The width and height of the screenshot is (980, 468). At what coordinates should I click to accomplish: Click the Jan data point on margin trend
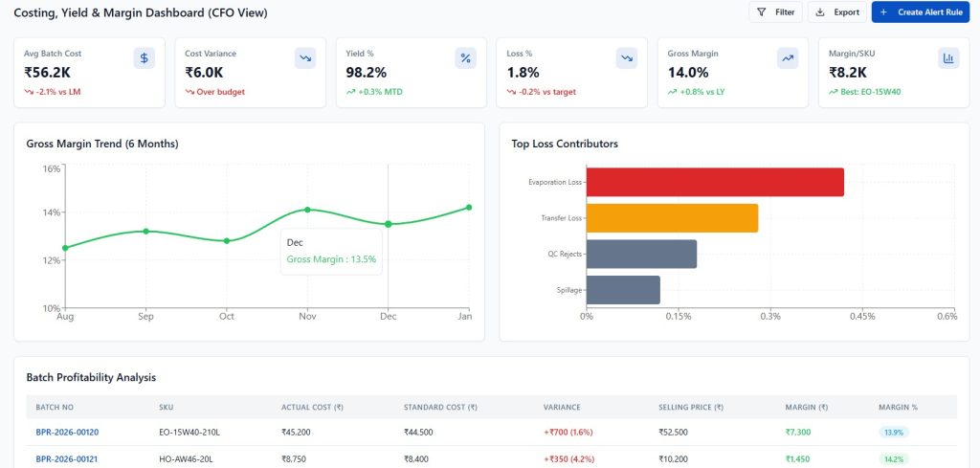click(x=469, y=207)
